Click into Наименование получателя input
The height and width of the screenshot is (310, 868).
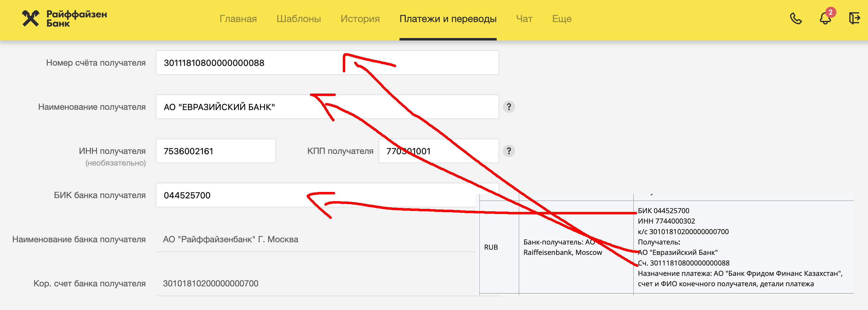click(x=327, y=107)
